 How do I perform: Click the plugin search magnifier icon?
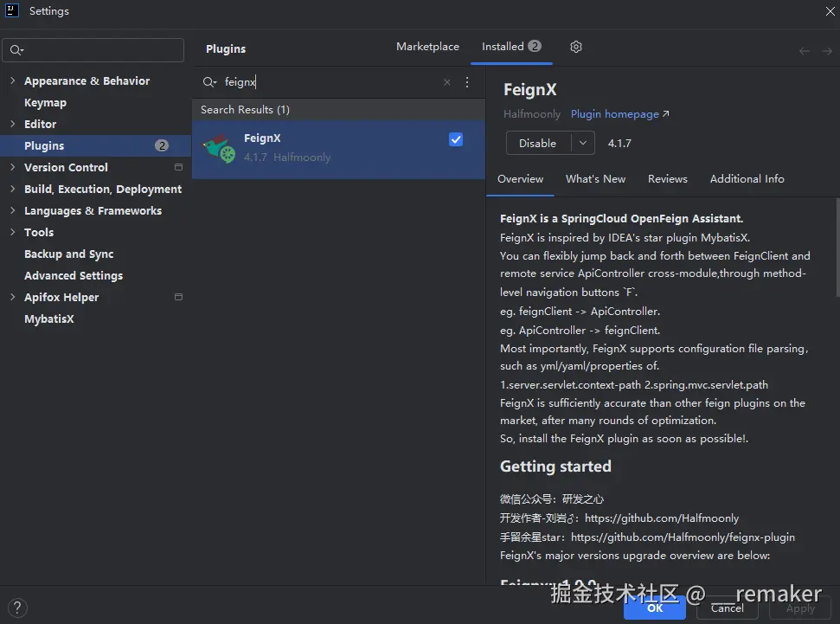(x=209, y=82)
